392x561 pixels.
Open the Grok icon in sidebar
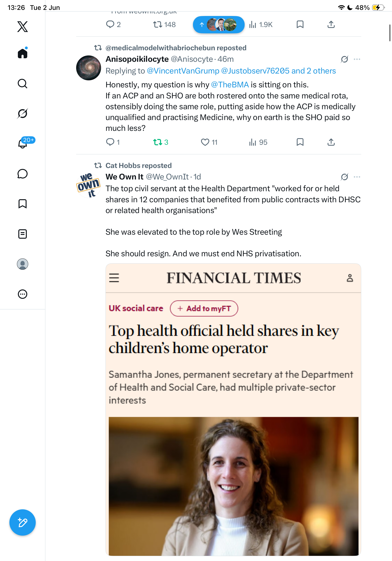pyautogui.click(x=23, y=114)
